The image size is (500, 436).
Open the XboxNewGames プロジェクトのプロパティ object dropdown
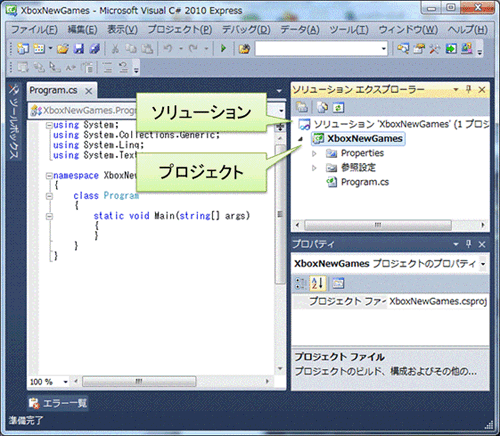[483, 264]
